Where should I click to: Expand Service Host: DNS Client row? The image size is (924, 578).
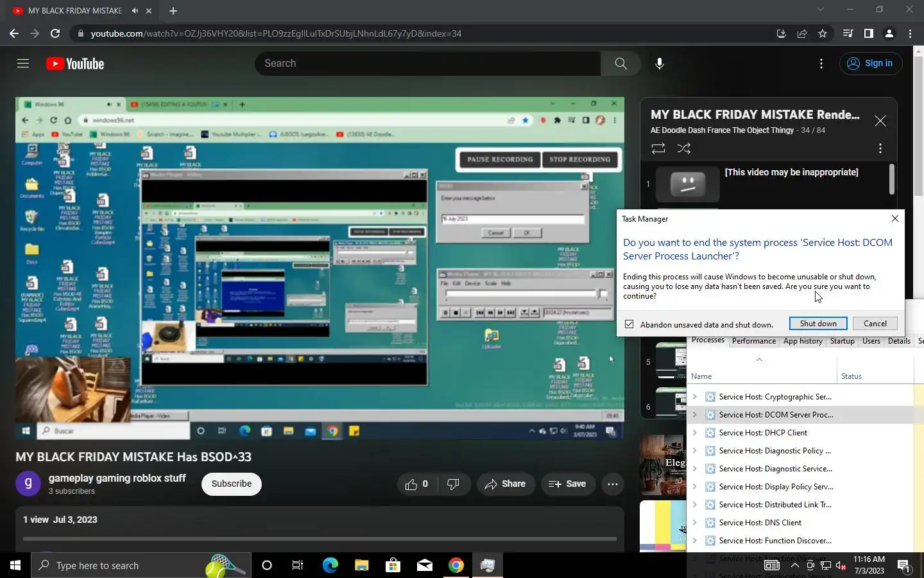[694, 523]
